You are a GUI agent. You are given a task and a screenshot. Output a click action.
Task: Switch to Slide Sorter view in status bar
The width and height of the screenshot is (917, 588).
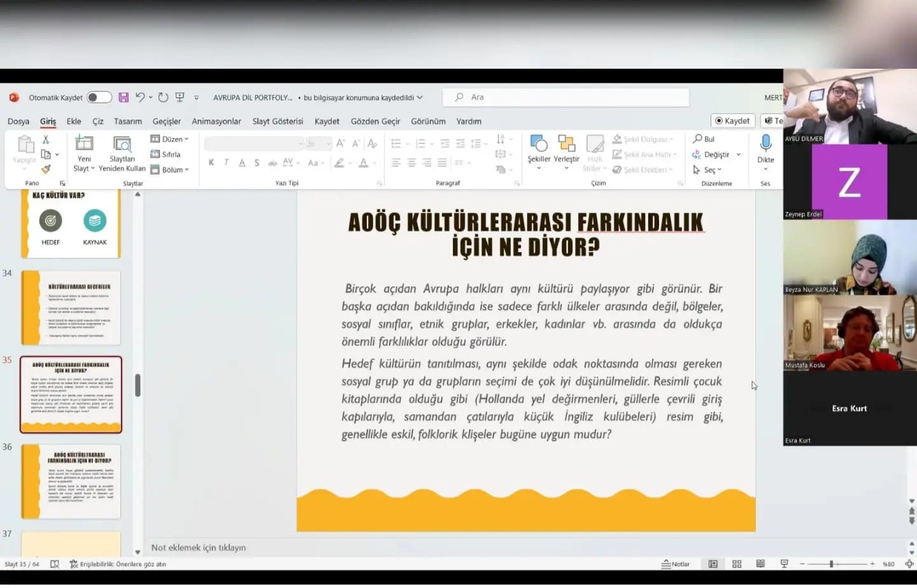[x=737, y=564]
